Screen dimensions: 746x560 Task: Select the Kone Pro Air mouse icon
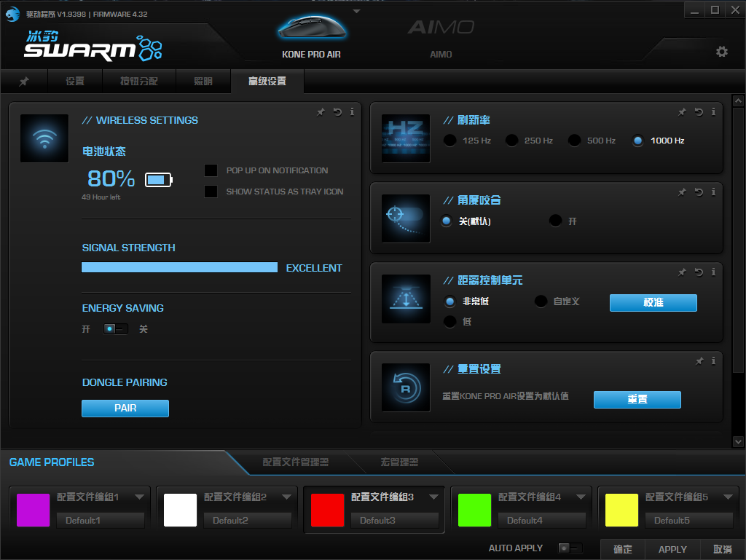[312, 28]
